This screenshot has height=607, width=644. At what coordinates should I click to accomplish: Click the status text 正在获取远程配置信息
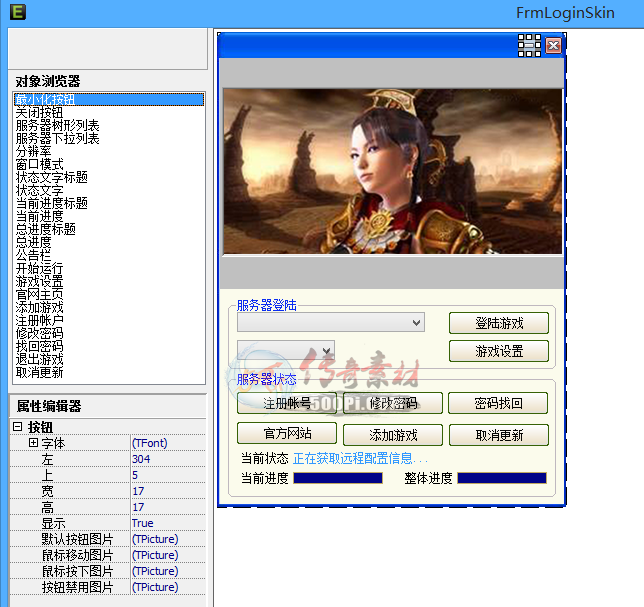(360, 458)
